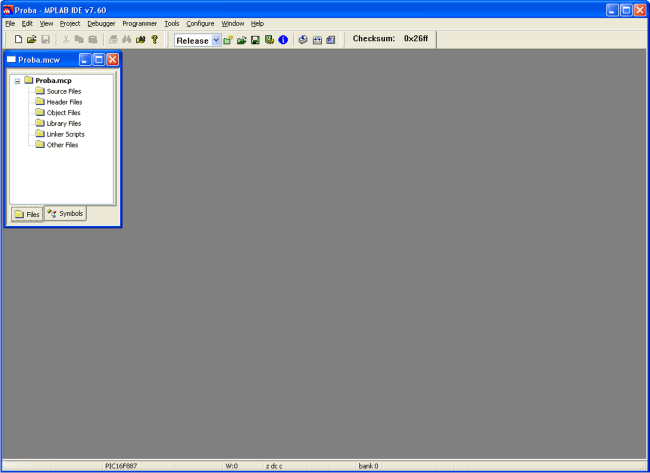Click the New Project icon beside Release
The image size is (650, 473).
[x=228, y=40]
